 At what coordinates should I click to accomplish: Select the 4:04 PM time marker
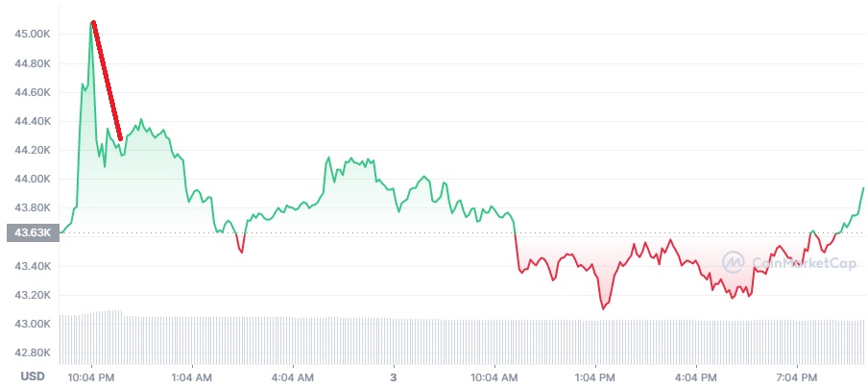[x=696, y=378]
